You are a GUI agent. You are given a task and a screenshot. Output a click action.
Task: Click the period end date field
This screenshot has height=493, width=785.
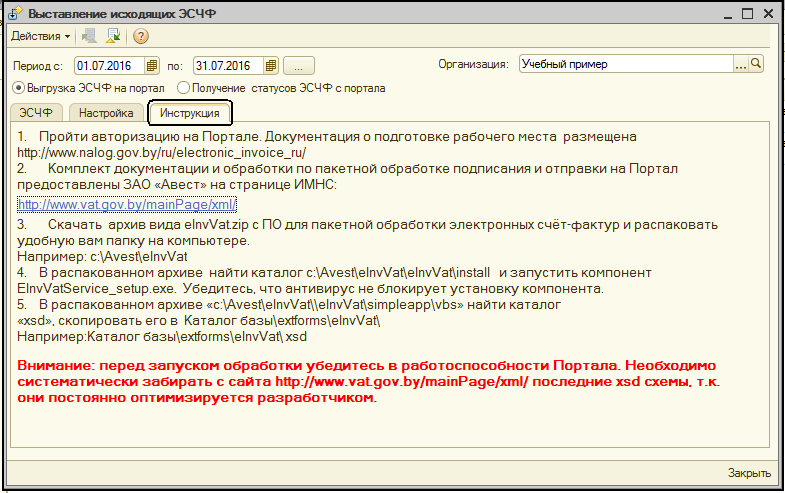(227, 65)
